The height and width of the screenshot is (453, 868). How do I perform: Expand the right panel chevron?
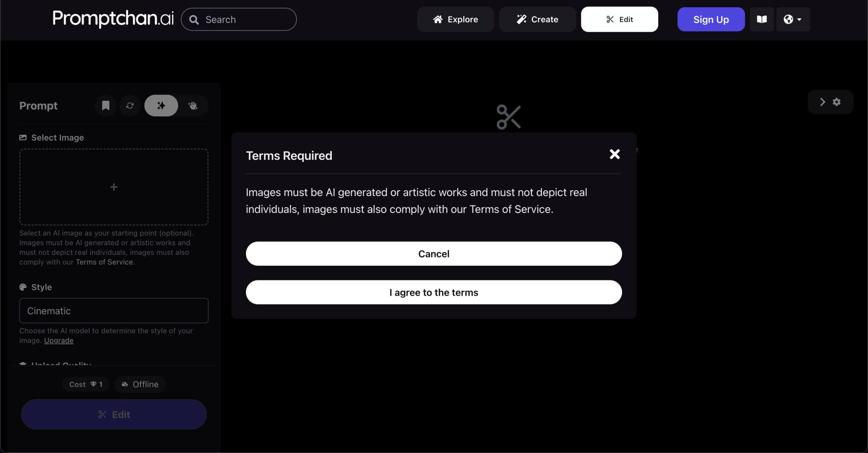[822, 102]
